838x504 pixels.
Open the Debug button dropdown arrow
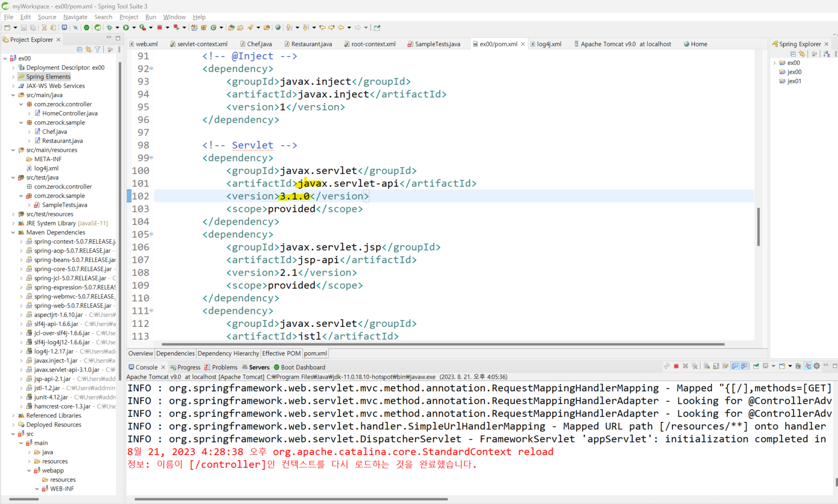(x=117, y=27)
